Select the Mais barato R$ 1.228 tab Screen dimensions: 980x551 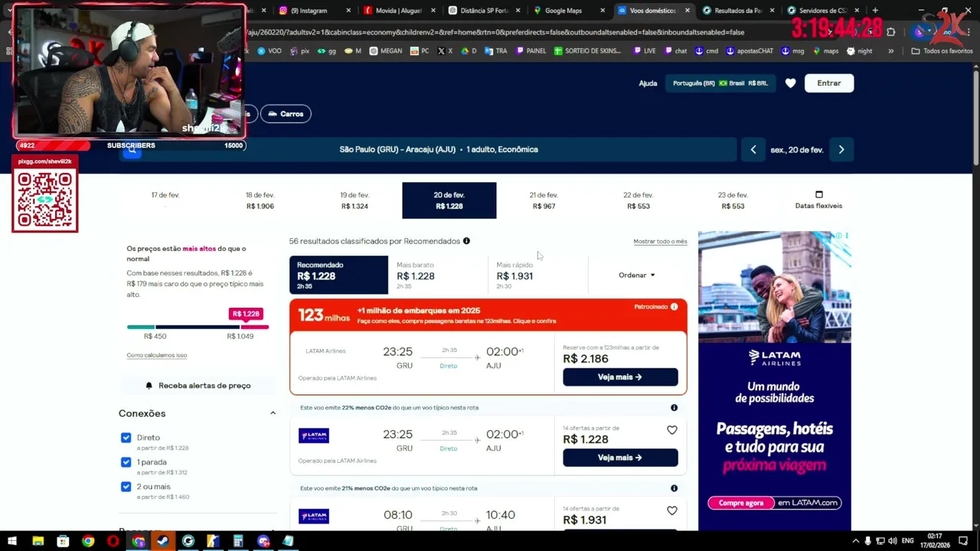pyautogui.click(x=438, y=275)
